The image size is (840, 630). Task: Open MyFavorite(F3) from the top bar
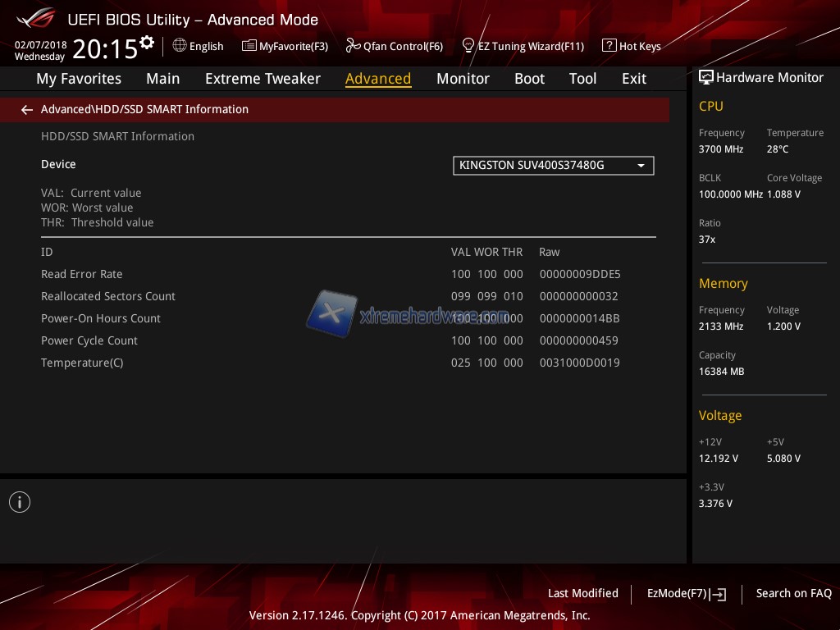285,46
